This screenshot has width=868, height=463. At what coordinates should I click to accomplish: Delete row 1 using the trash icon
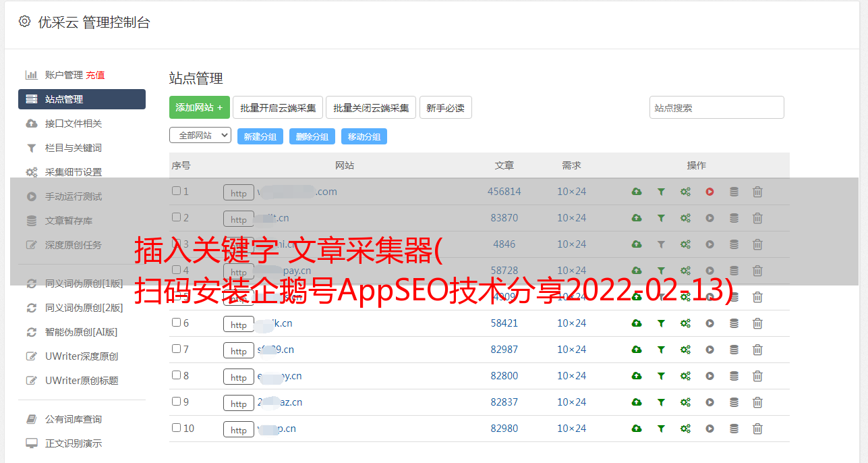757,192
